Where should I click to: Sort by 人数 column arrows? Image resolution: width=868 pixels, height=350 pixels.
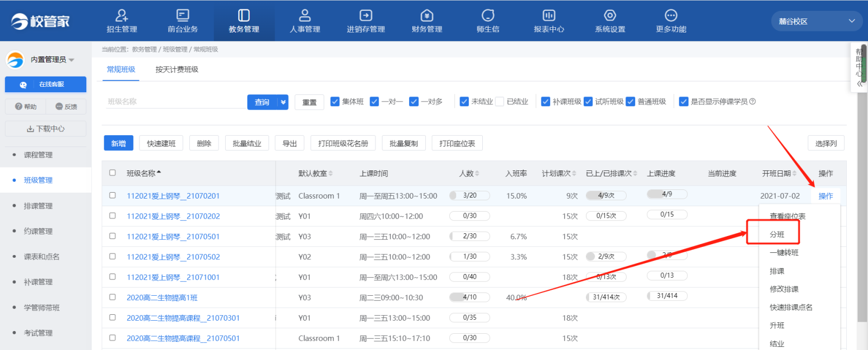477,174
